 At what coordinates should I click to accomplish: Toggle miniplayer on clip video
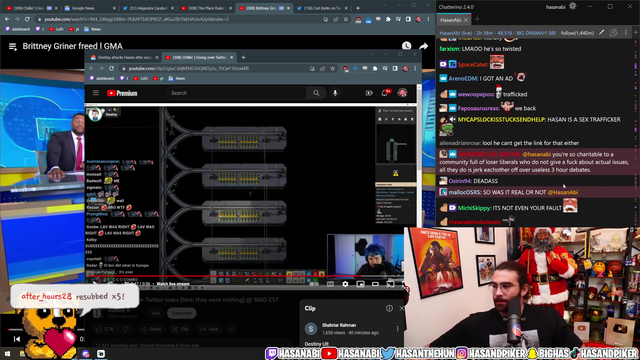coord(360,284)
